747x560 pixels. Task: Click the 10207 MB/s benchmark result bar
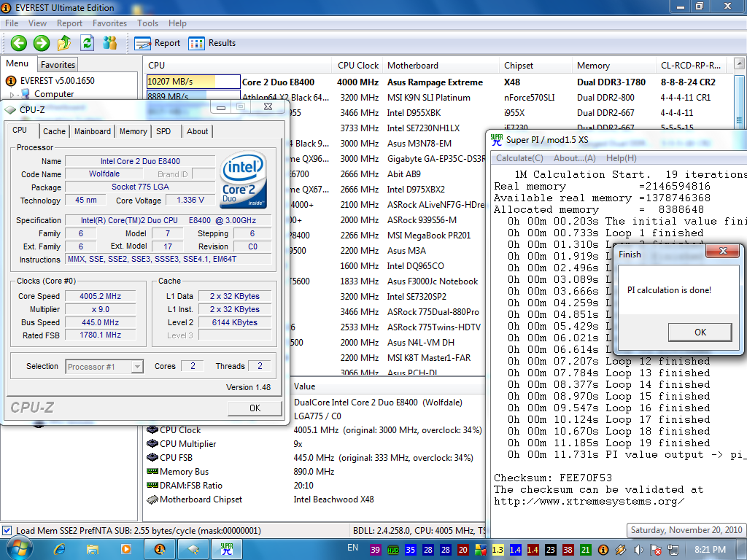pos(193,82)
